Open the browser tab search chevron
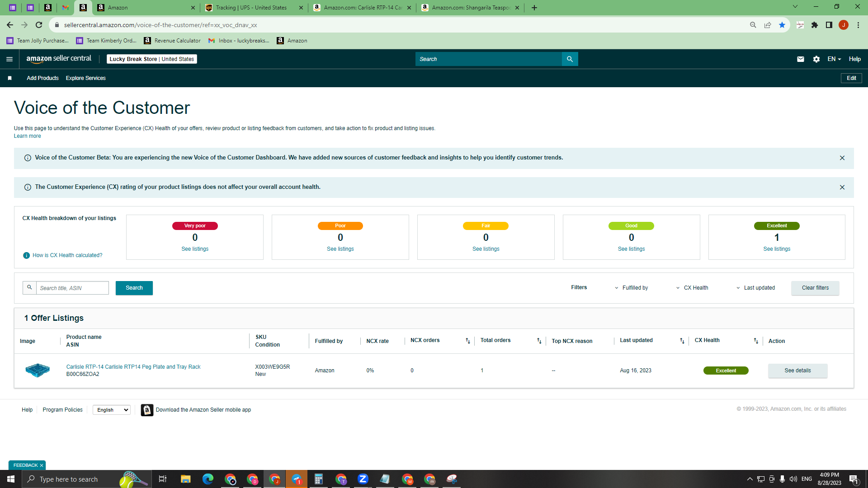The image size is (868, 488). [x=795, y=7]
